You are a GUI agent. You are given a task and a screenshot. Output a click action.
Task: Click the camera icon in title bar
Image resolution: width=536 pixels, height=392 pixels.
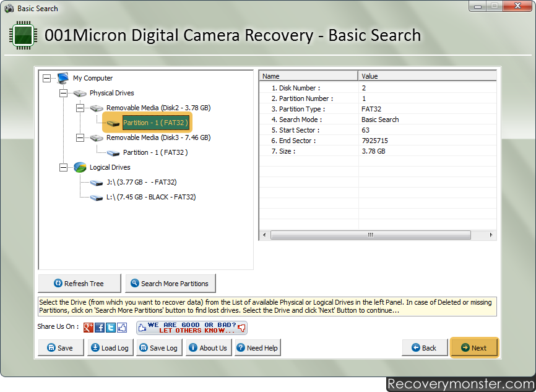point(9,9)
